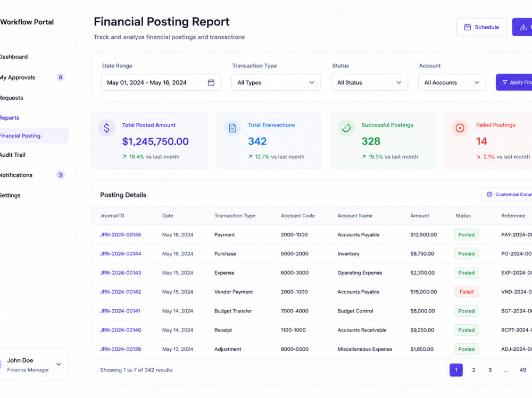Click the pagination ellipsis
This screenshot has height=398, width=532.
(506, 370)
